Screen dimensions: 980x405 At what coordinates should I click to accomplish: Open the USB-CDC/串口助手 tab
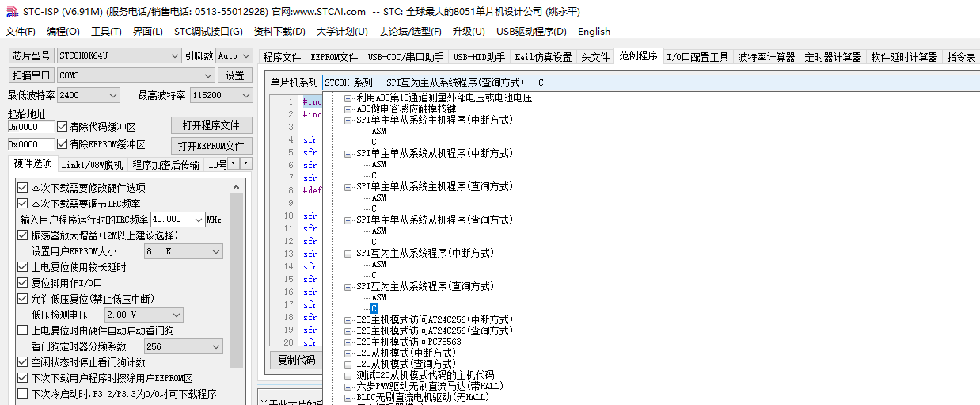pos(405,57)
